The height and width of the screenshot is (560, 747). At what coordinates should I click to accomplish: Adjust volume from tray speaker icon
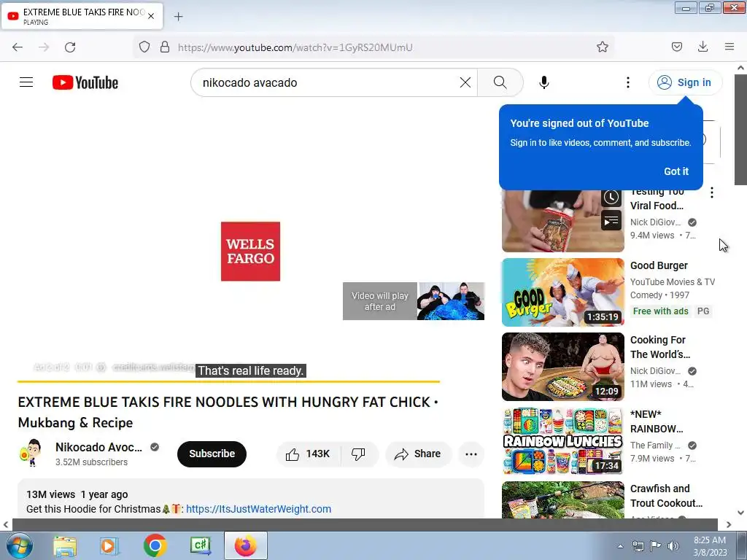pos(673,546)
